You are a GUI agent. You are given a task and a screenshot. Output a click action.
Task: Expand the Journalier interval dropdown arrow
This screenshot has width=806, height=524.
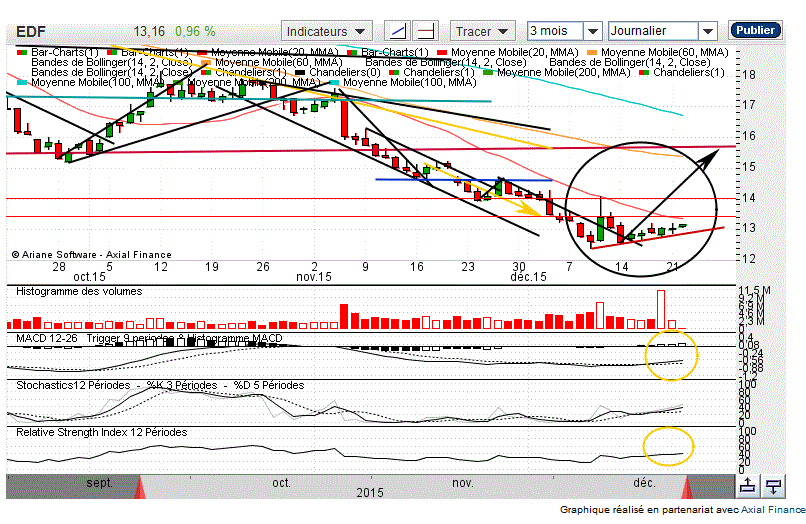point(708,31)
